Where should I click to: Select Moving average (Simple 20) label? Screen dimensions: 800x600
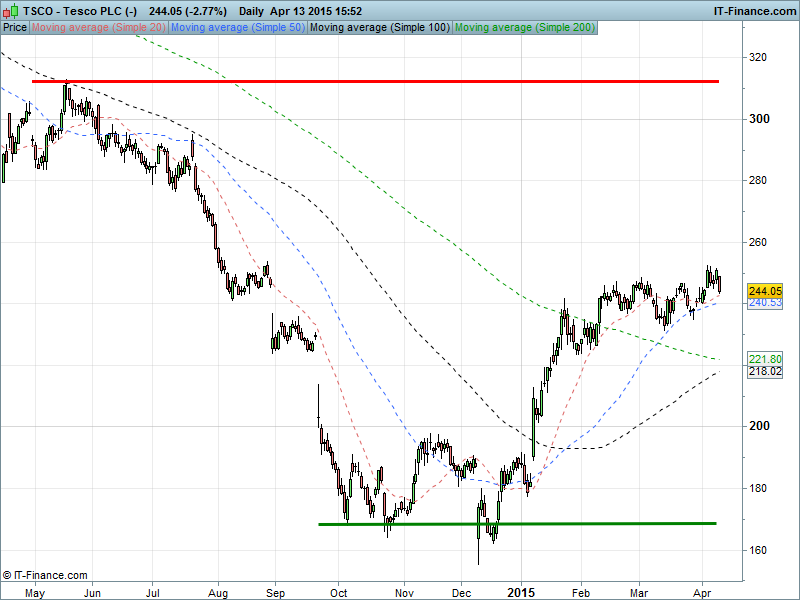[99, 27]
